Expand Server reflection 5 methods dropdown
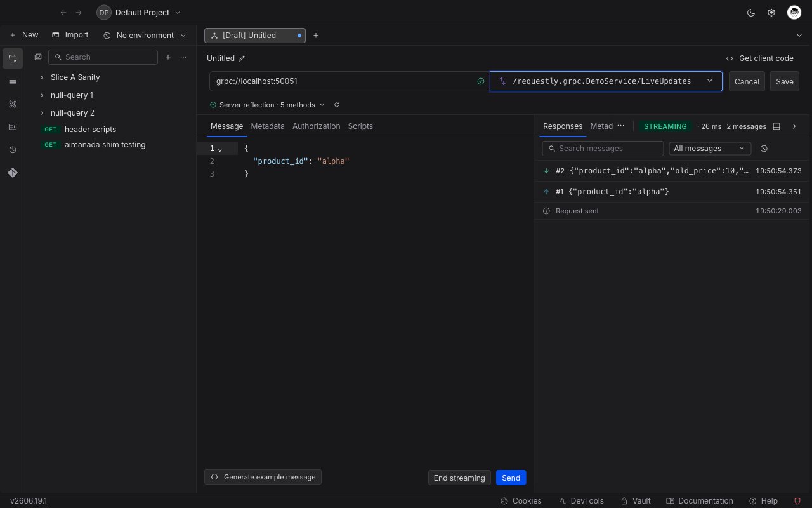 point(267,105)
